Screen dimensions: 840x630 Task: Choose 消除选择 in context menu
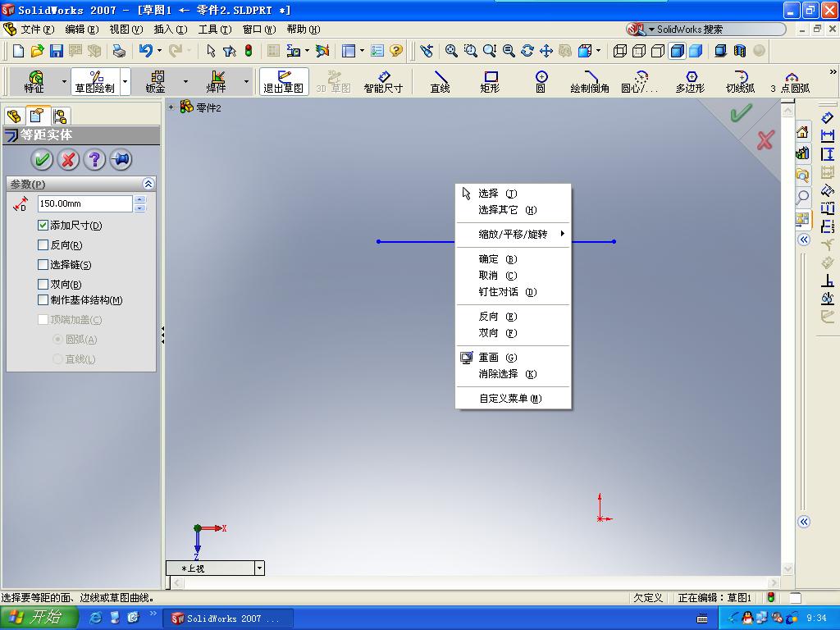tap(514, 374)
